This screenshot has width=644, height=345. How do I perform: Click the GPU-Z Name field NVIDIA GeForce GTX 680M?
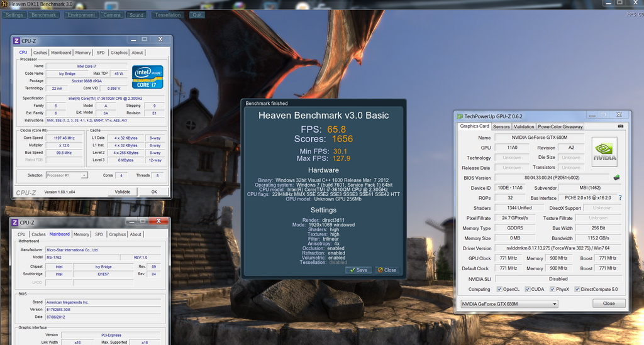539,138
